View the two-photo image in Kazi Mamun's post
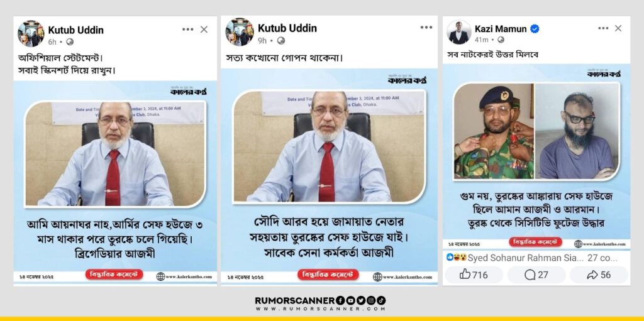The height and width of the screenshot is (321, 644). pyautogui.click(x=536, y=131)
